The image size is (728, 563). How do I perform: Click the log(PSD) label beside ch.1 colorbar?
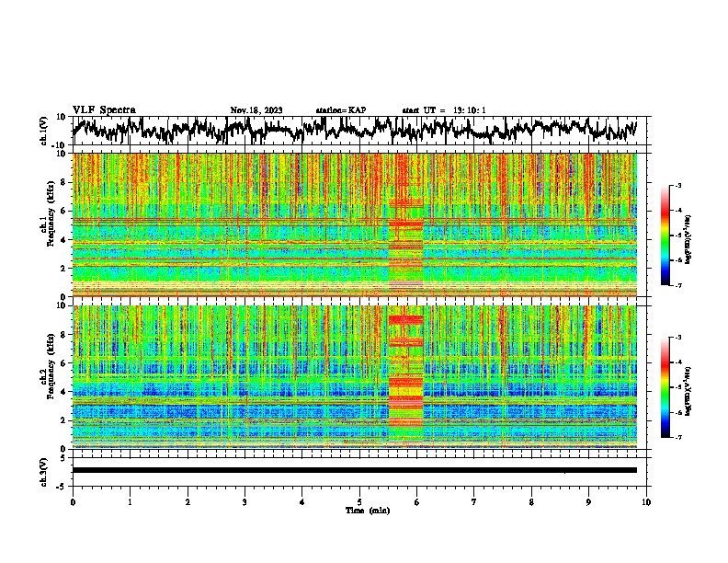click(x=688, y=239)
